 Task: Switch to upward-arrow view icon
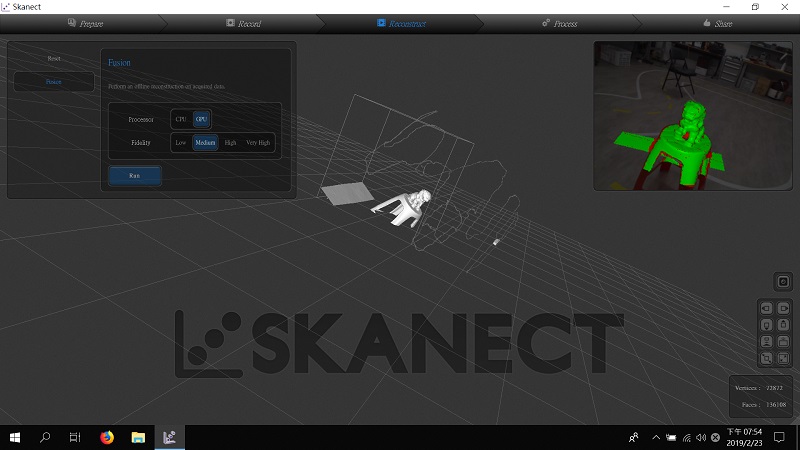click(784, 325)
